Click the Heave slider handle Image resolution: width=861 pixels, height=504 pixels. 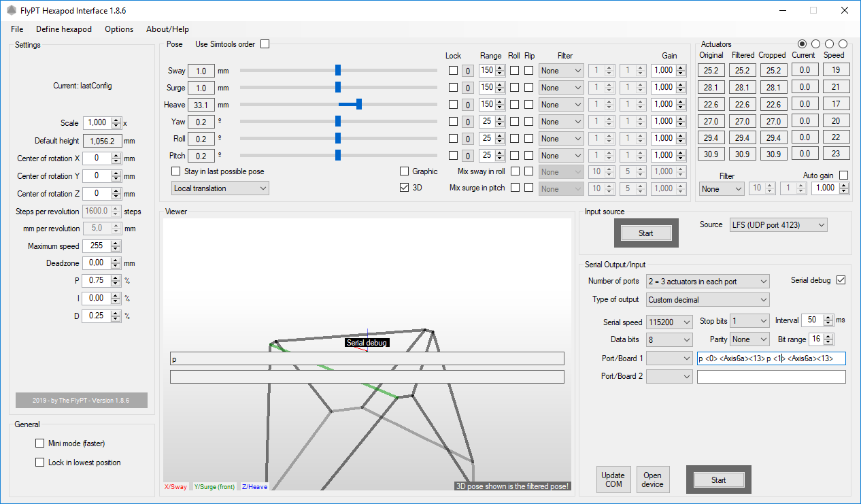[358, 104]
